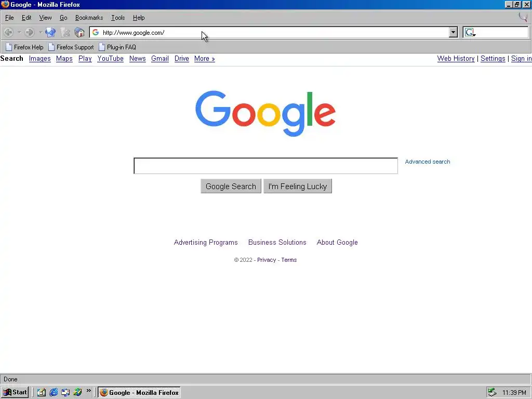The height and width of the screenshot is (399, 532).
Task: Open the Terms link
Action: click(x=289, y=260)
